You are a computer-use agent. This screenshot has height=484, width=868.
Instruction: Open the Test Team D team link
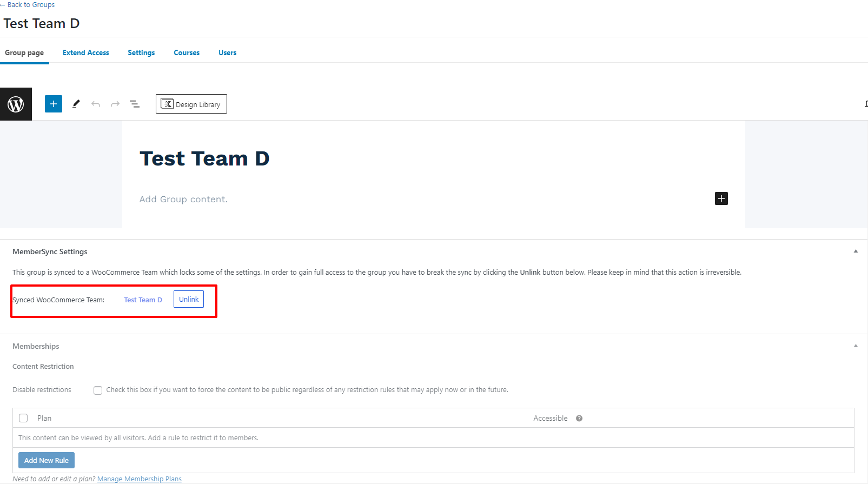pos(143,300)
